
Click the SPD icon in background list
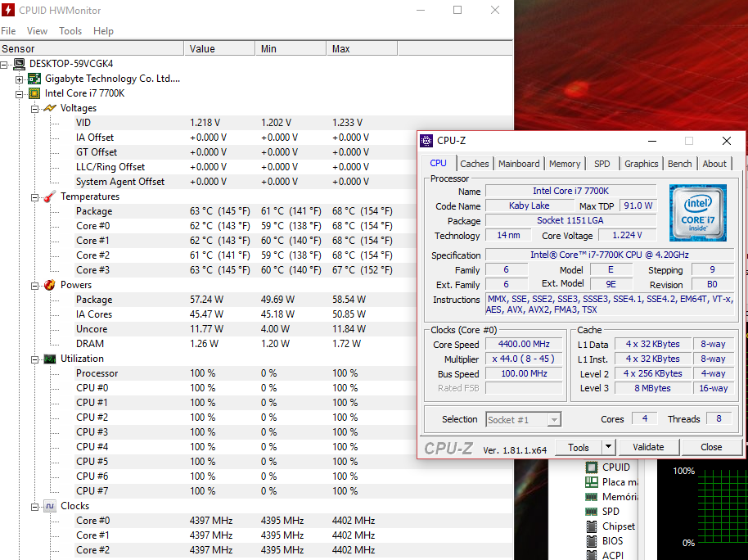[x=591, y=512]
